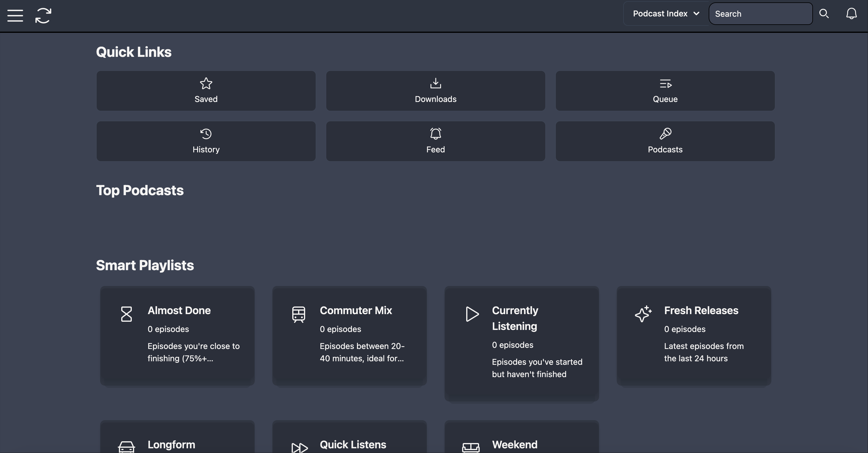
Task: Open the Saved star quick link
Action: pos(206,91)
